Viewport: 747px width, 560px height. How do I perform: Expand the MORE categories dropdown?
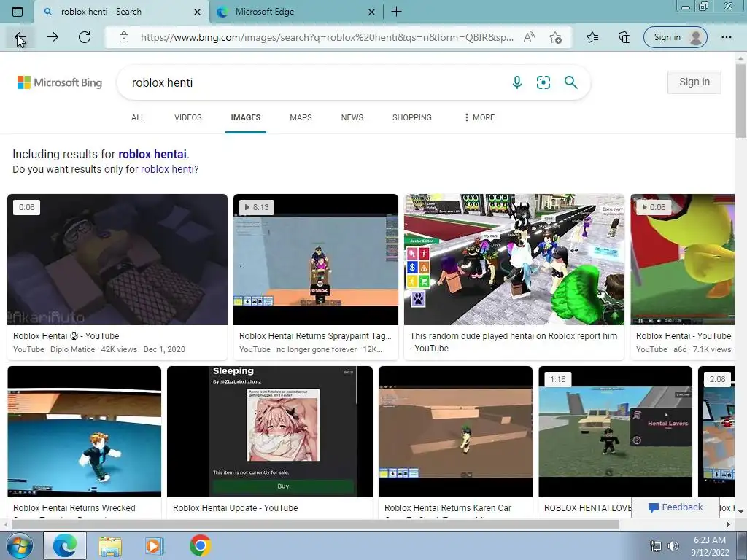click(480, 117)
